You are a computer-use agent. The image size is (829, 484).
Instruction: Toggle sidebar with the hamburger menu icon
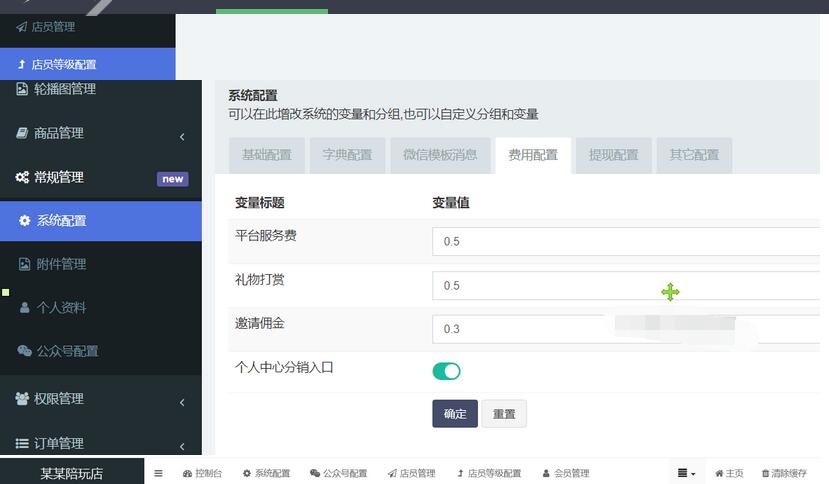pos(158,473)
